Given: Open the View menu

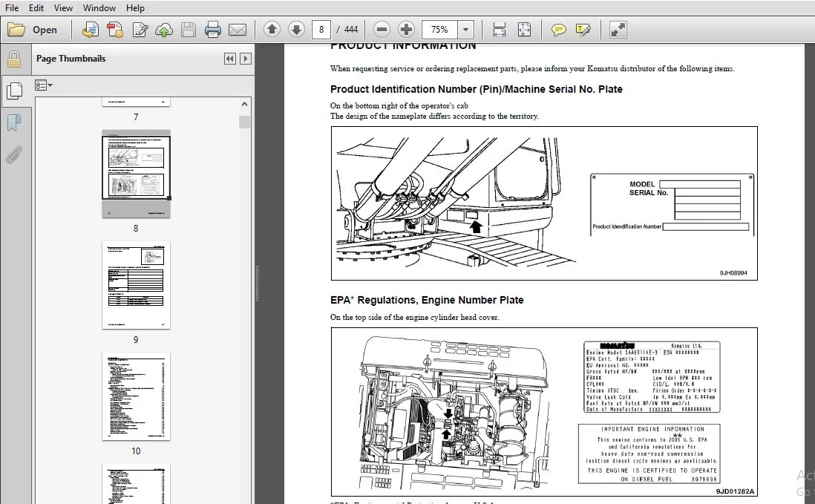Looking at the screenshot, I should click(63, 7).
